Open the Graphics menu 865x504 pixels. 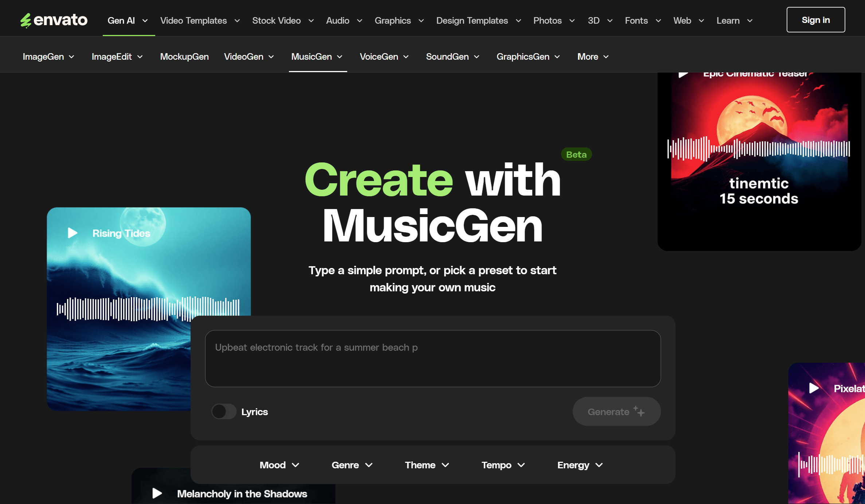pos(399,21)
